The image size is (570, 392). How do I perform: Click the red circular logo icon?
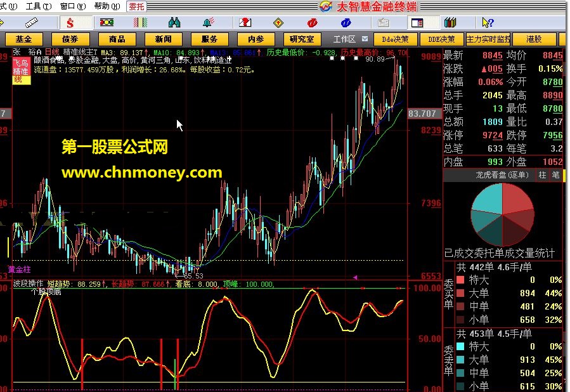coord(312,23)
